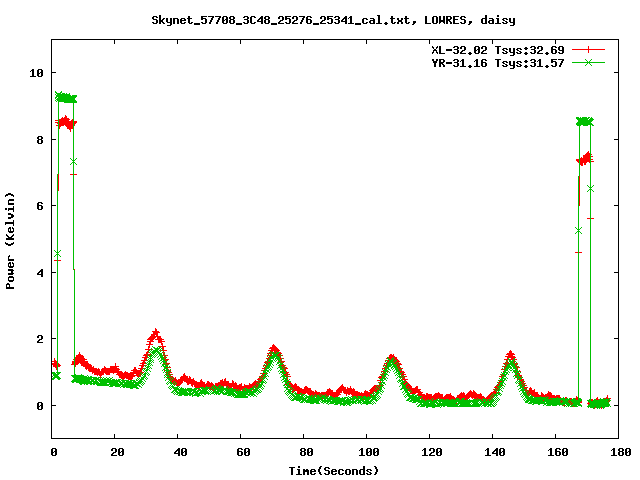Click the y-axis tick label '6'

pyautogui.click(x=40, y=206)
